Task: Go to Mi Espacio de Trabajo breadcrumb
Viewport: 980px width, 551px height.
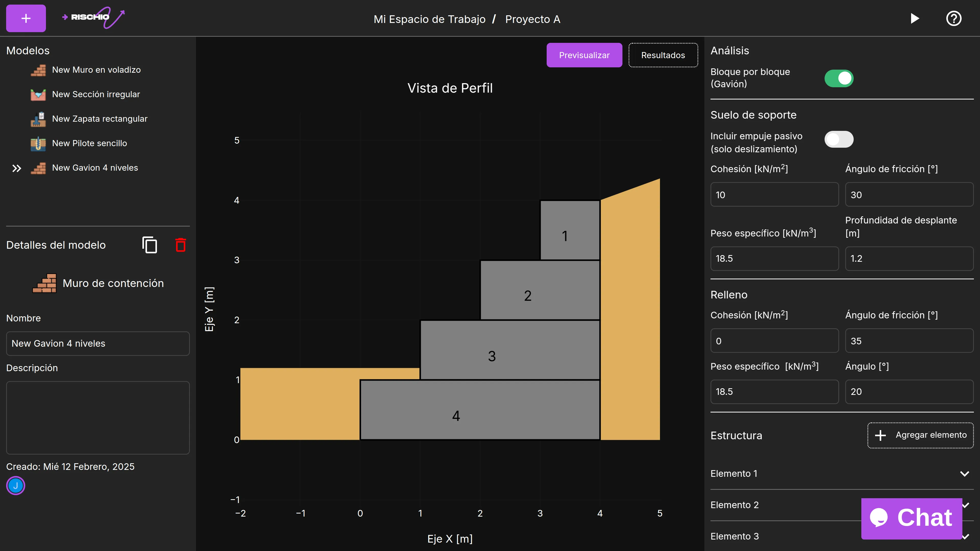Action: (429, 19)
